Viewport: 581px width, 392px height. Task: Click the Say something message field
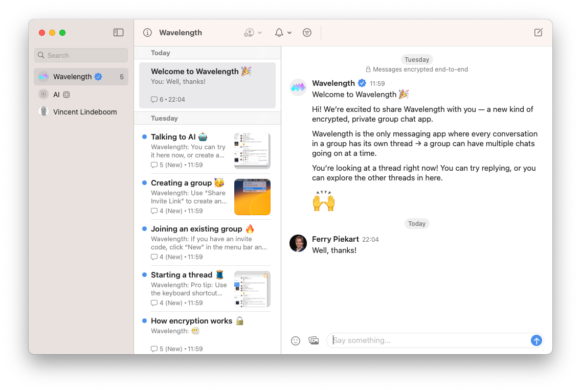click(x=430, y=340)
